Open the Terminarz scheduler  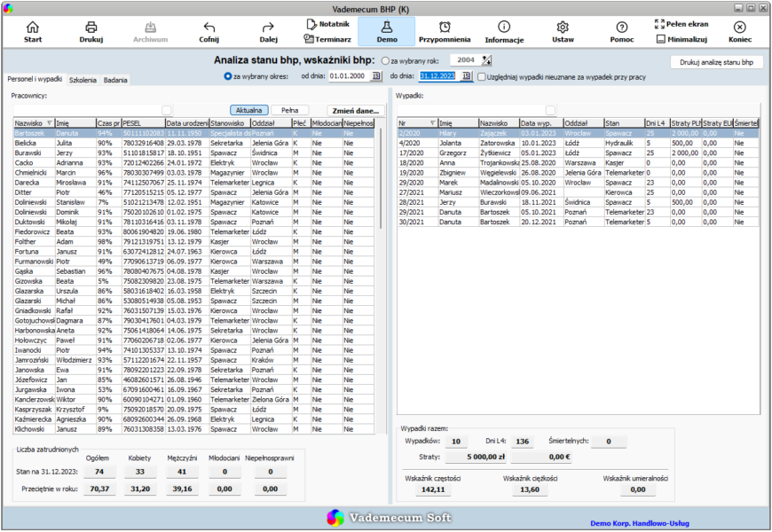[327, 39]
